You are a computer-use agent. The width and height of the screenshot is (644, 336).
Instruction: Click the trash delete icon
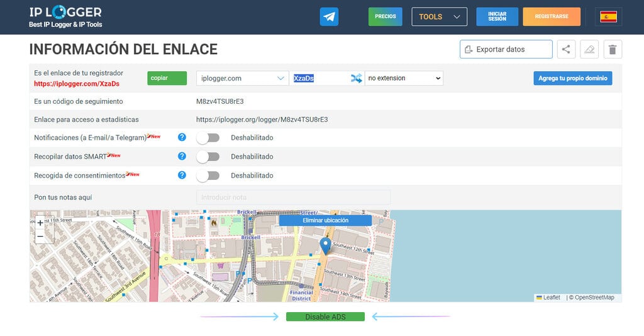pyautogui.click(x=613, y=49)
